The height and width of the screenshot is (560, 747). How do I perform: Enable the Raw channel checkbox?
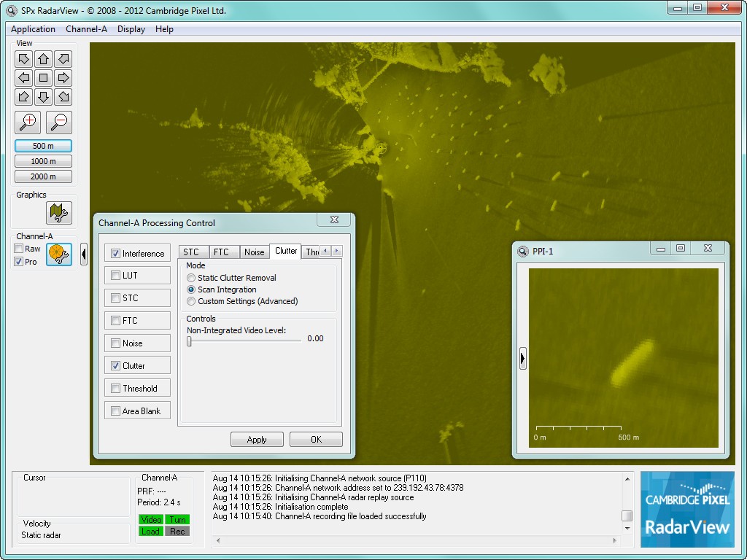pyautogui.click(x=19, y=249)
